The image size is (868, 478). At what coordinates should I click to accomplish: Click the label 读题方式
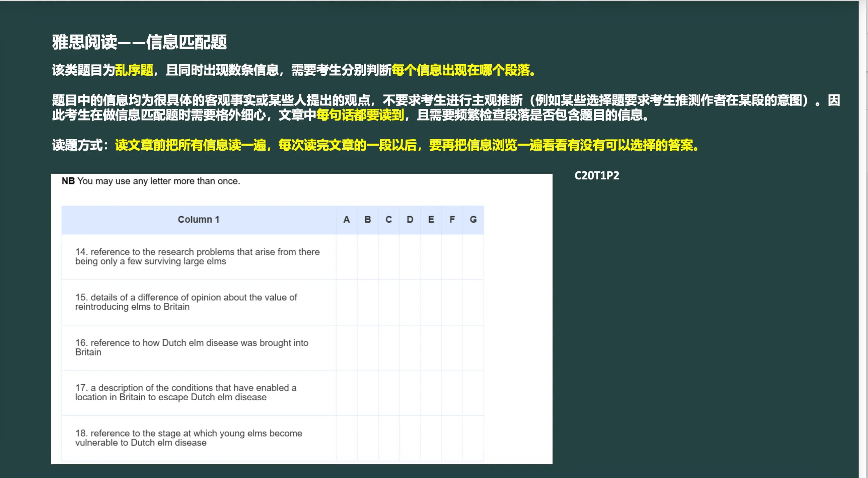(77, 145)
